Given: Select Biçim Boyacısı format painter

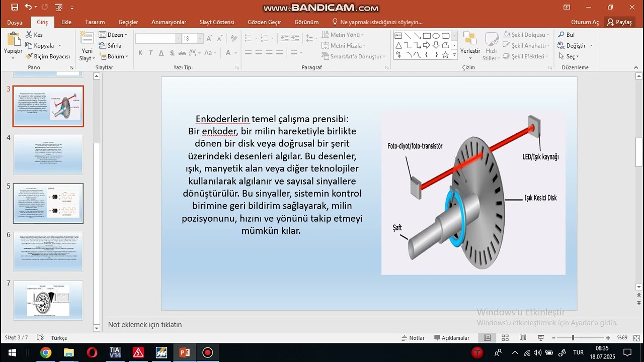Looking at the screenshot, I should (x=48, y=56).
